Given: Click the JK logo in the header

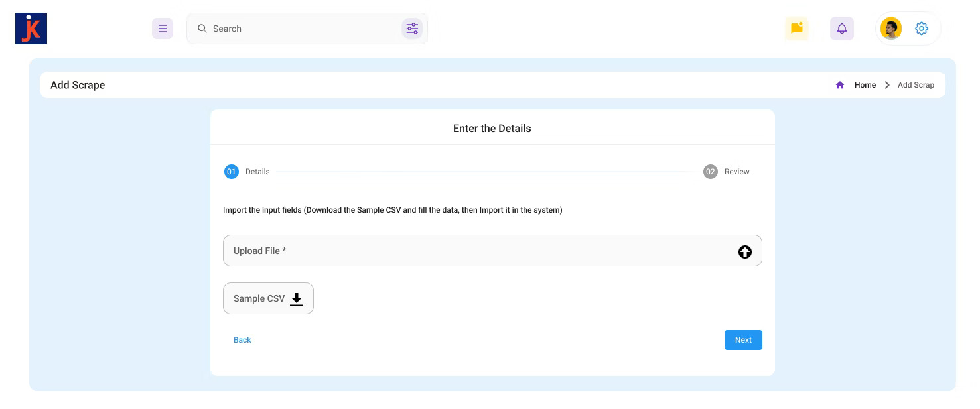Looking at the screenshot, I should (x=31, y=29).
